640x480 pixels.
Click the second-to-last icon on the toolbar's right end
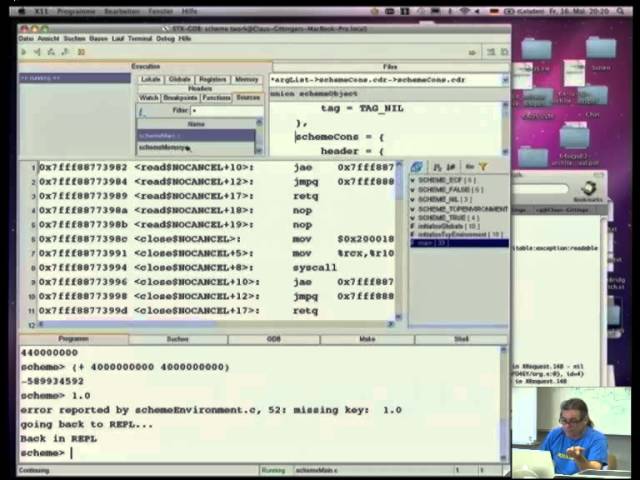click(x=491, y=52)
